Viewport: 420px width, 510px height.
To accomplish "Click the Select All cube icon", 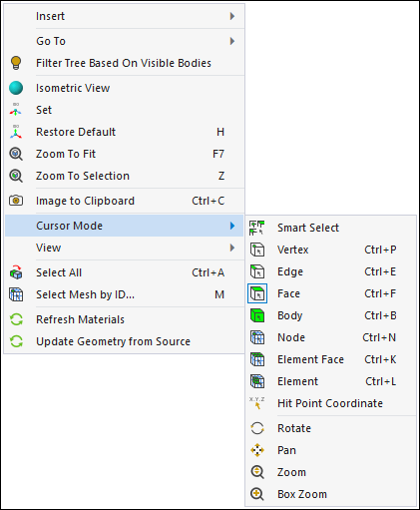I will pos(16,272).
